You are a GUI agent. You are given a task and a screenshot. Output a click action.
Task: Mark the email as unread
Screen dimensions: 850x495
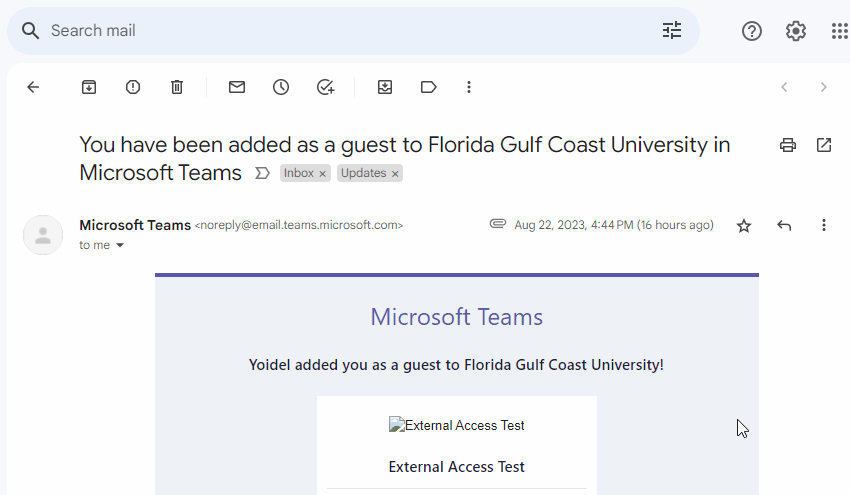point(237,87)
